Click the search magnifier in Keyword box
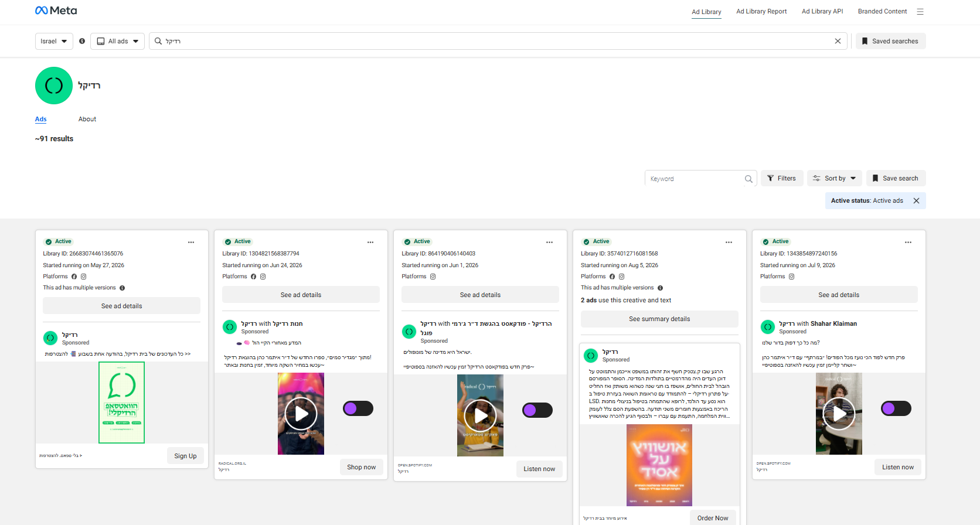 [x=748, y=179]
